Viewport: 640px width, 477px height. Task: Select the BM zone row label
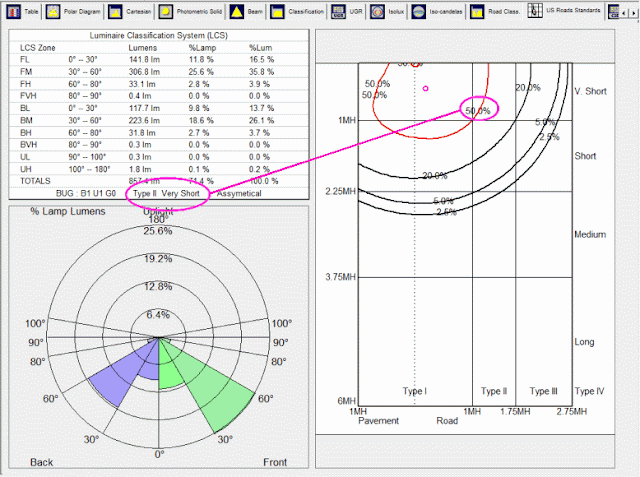click(26, 120)
